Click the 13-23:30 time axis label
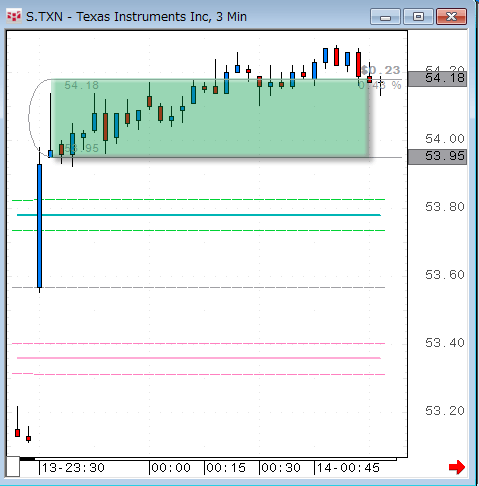479x486 pixels. pos(73,468)
